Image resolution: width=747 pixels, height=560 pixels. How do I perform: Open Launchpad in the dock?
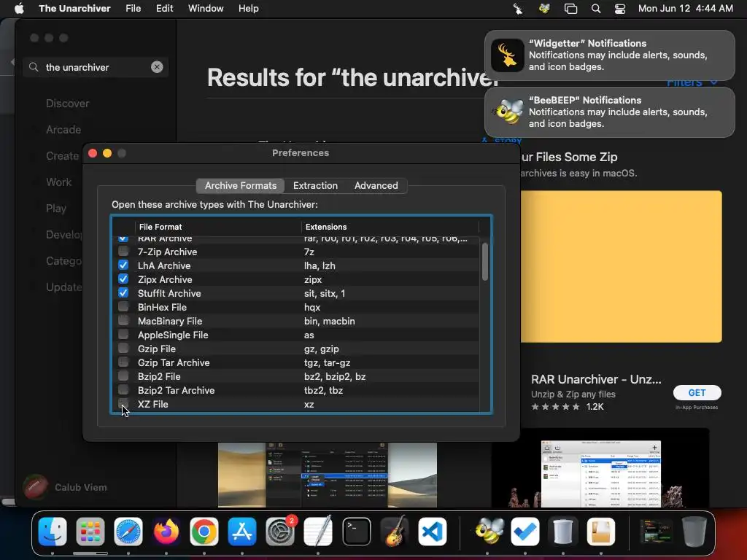tap(90, 532)
